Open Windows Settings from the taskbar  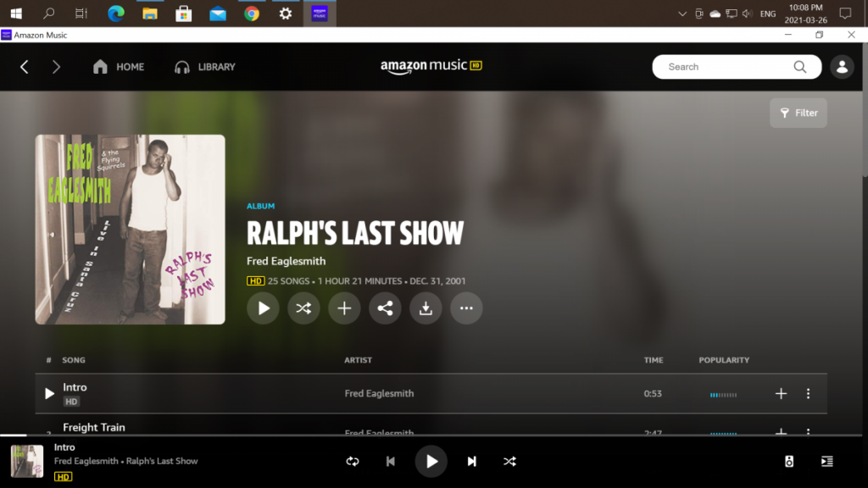point(286,14)
